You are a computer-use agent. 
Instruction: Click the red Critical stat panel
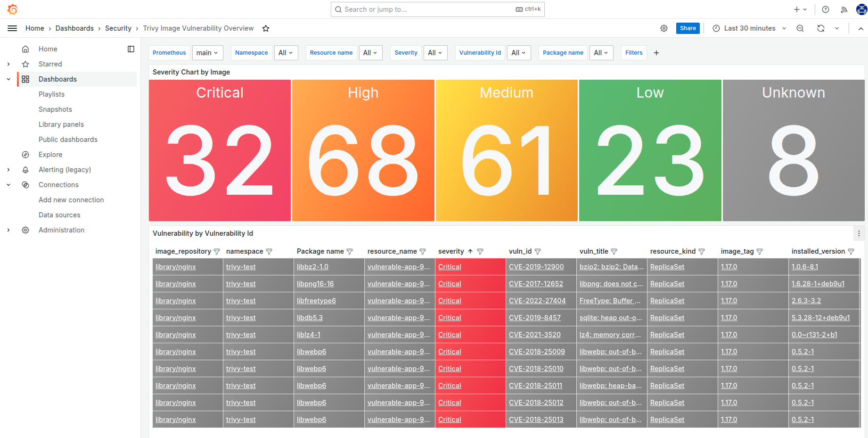220,150
